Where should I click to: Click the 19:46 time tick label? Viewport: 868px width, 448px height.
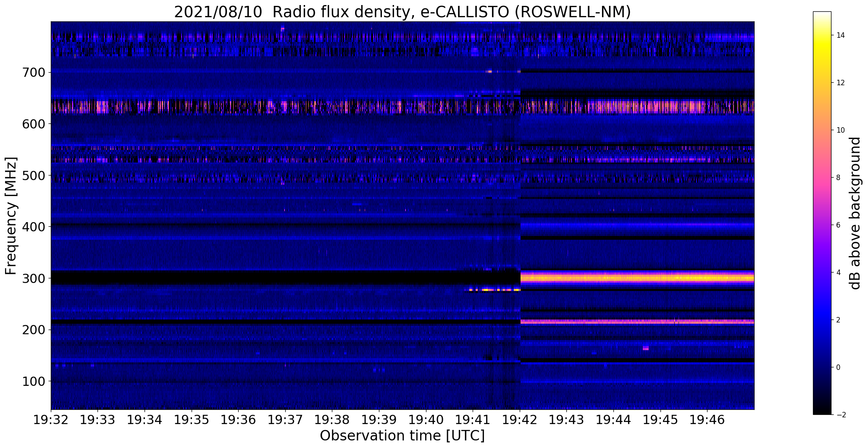coord(708,419)
